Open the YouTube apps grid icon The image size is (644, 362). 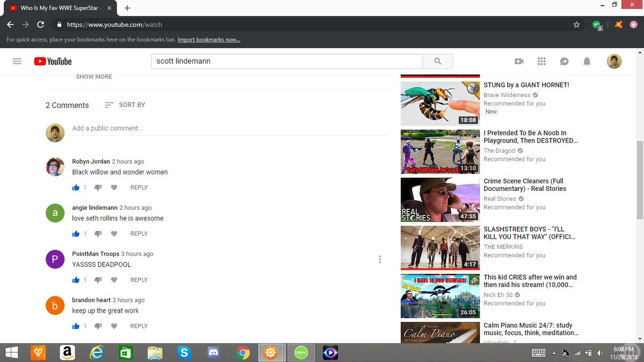click(541, 61)
